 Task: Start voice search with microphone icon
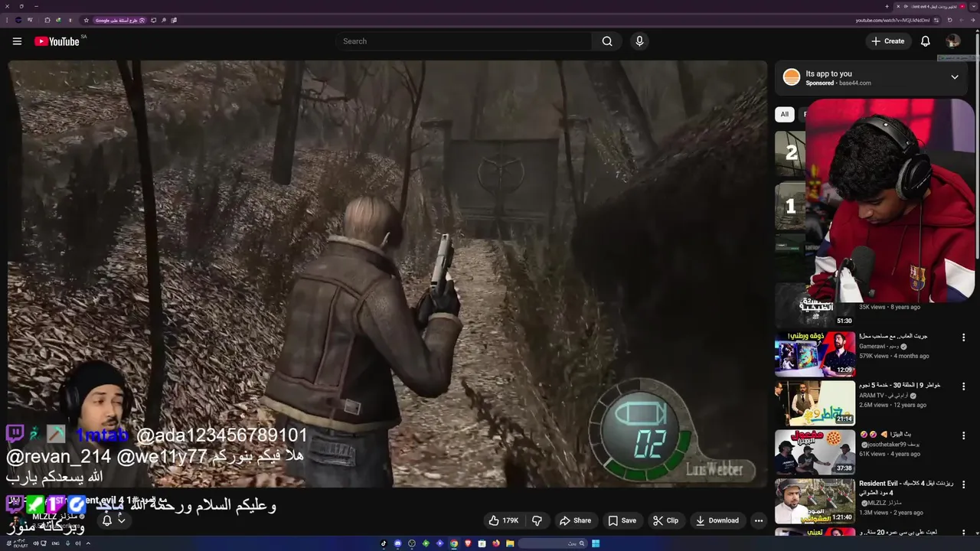[639, 41]
